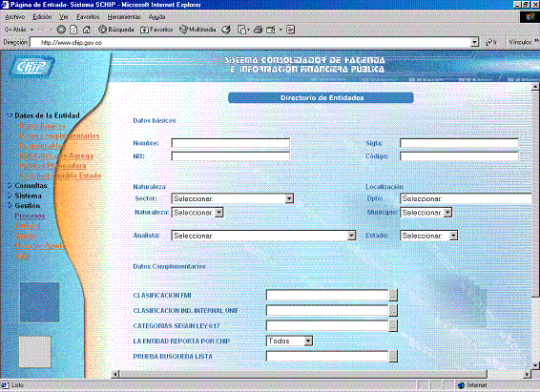Open the Ver menu
Screen dimensions: 540x392
[64, 17]
